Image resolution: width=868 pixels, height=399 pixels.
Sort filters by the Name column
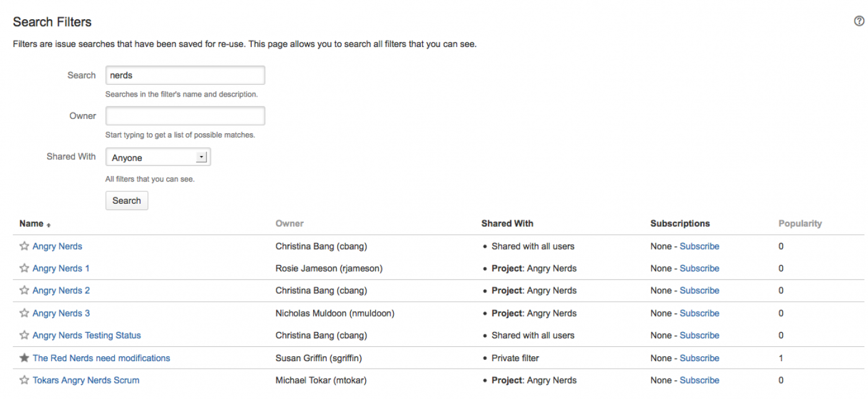point(32,224)
